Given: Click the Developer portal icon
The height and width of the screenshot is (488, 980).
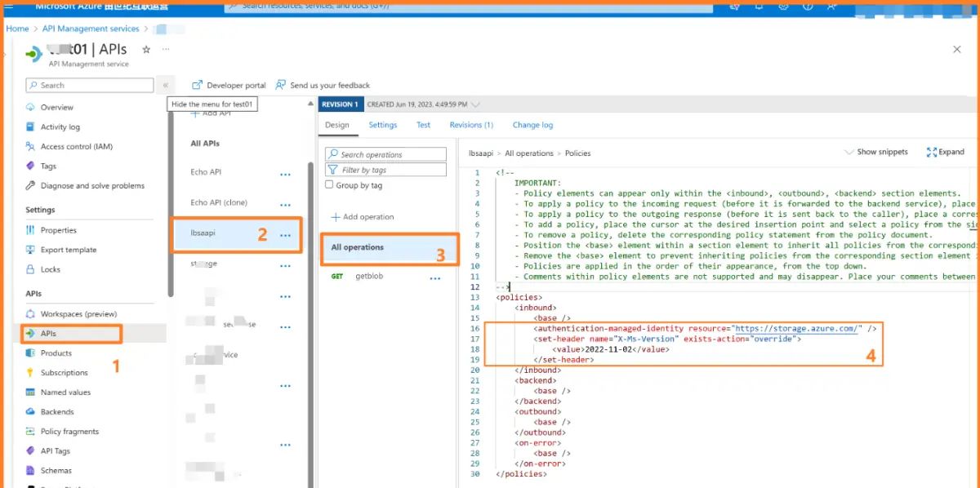Looking at the screenshot, I should pyautogui.click(x=197, y=85).
